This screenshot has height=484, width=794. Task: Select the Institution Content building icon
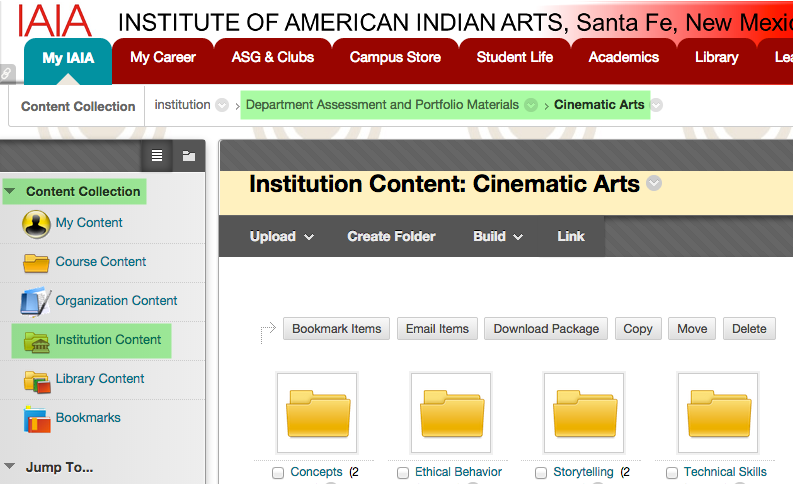pos(36,340)
